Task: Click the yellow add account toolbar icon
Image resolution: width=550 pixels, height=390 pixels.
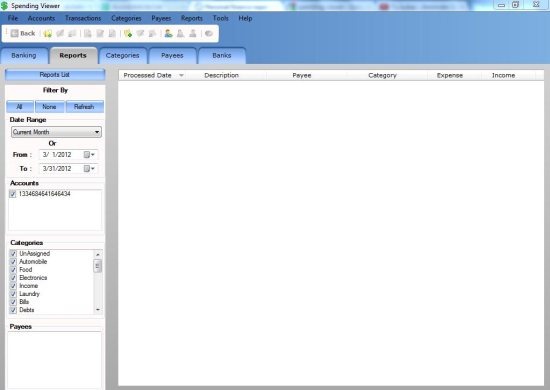Action: click(48, 33)
